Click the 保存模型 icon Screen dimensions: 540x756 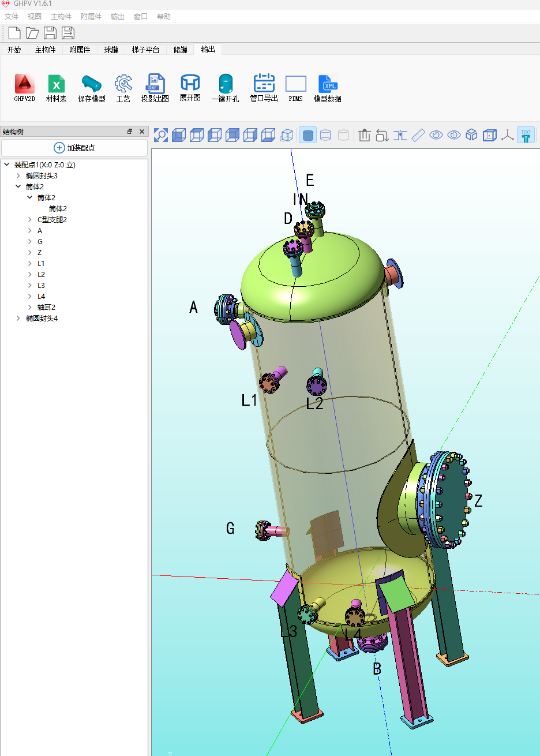[x=91, y=88]
